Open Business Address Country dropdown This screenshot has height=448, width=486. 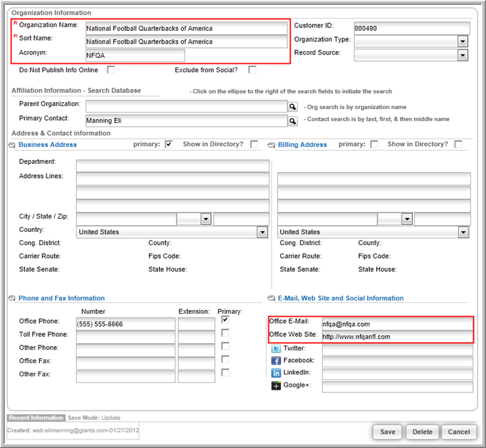[262, 232]
